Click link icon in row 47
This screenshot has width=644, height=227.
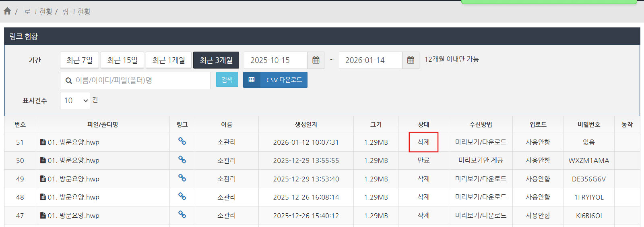(182, 215)
